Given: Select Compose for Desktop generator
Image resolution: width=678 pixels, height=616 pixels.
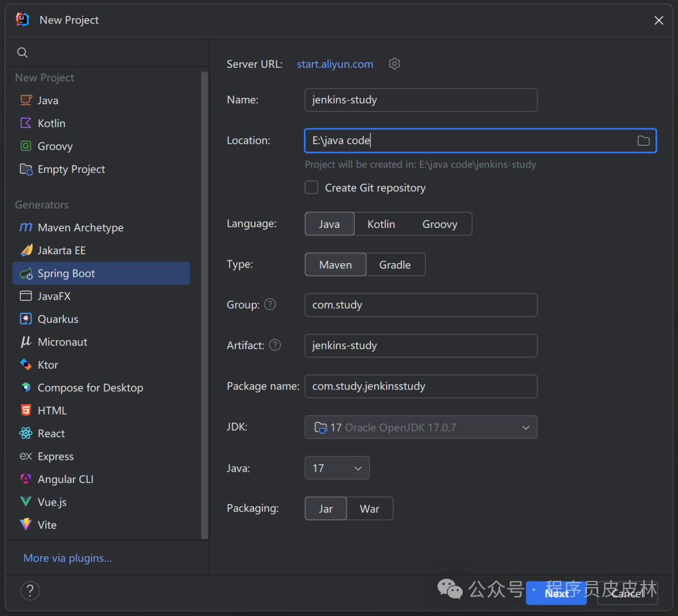Looking at the screenshot, I should pos(101,387).
